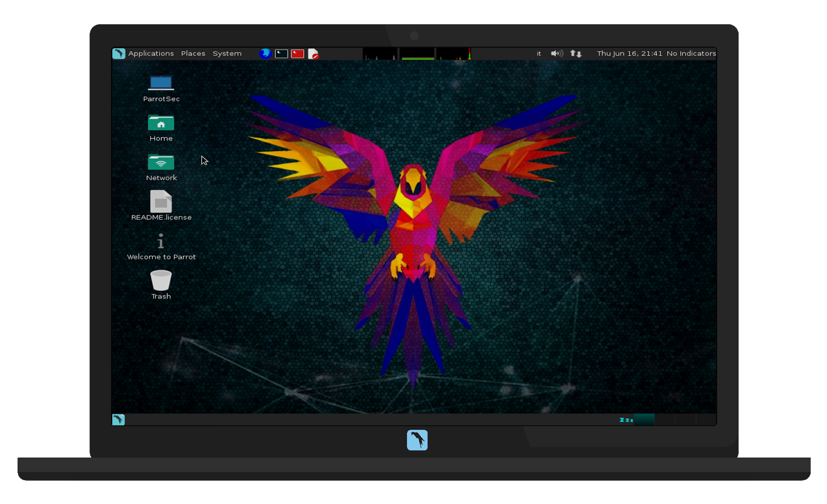This screenshot has height=504, width=827.
Task: Switch to the third workspace in switcher
Action: [685, 419]
